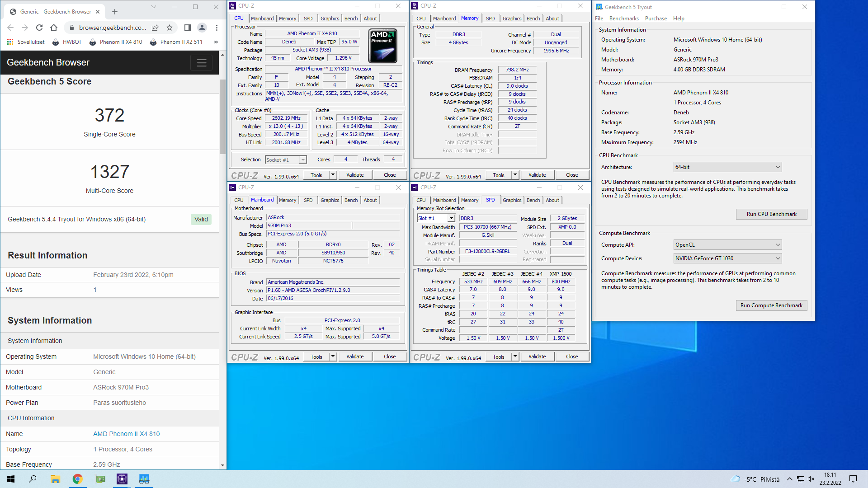Viewport: 868px width, 488px height.
Task: Go back in Chrome browser
Action: (x=10, y=28)
